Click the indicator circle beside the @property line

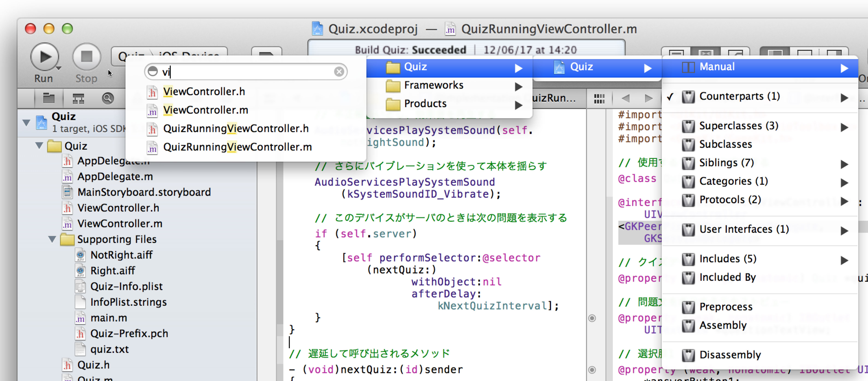click(x=592, y=318)
